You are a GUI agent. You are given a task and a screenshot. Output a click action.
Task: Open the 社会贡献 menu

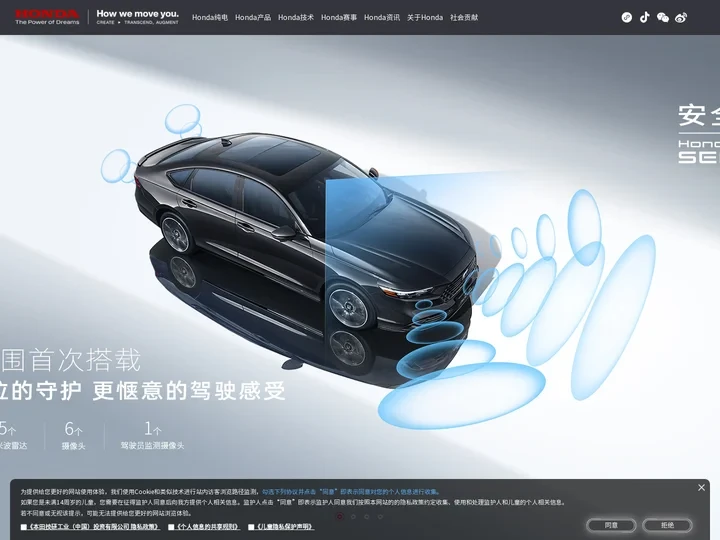[x=464, y=17]
